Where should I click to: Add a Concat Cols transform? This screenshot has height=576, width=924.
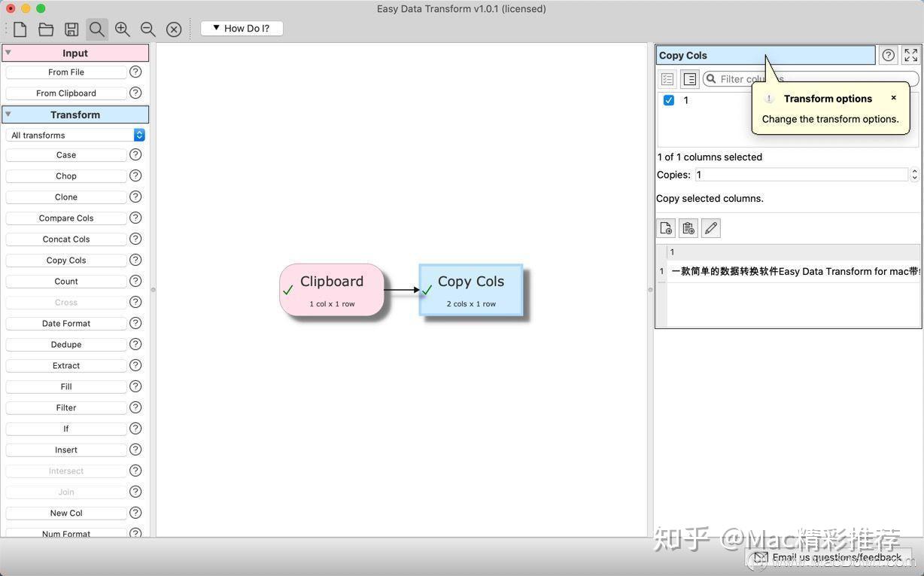[x=66, y=239]
